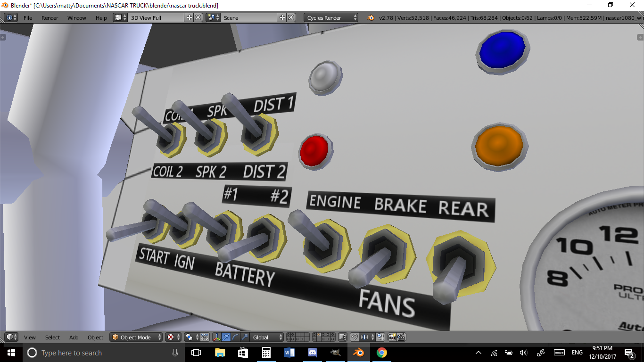
Task: Open Word from the taskbar
Action: [289, 353]
